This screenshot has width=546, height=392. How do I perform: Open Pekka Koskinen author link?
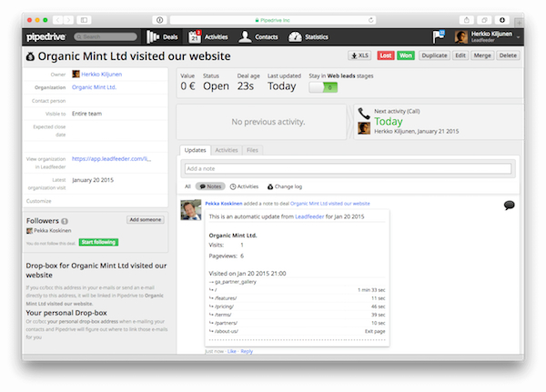pyautogui.click(x=224, y=204)
